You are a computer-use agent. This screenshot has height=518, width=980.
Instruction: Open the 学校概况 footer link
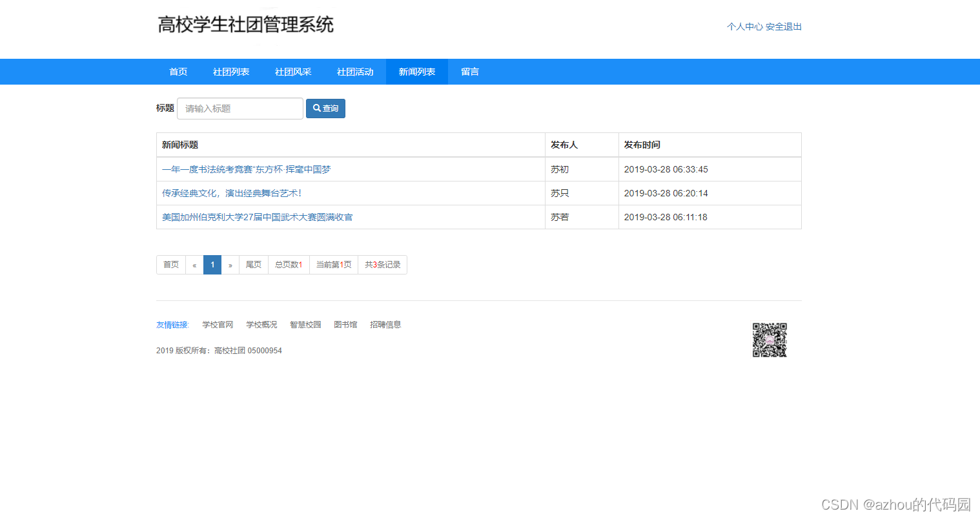coord(261,325)
